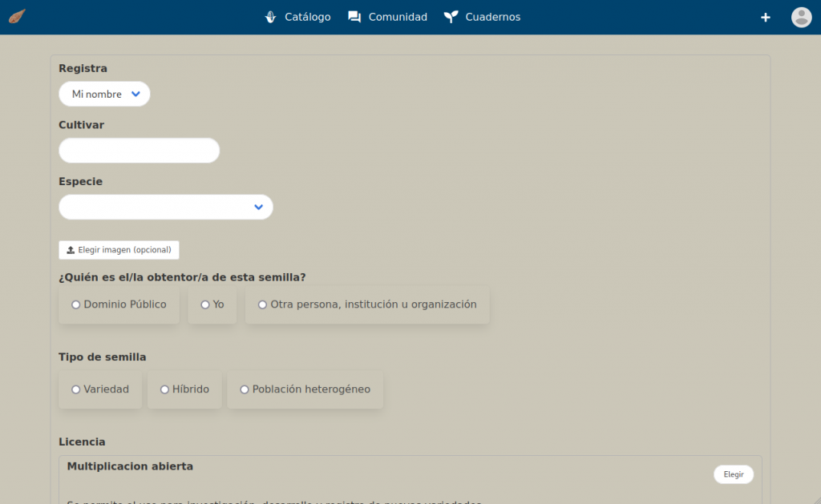Click the chat bubbles icon beside Comunidad
821x504 pixels.
(354, 17)
